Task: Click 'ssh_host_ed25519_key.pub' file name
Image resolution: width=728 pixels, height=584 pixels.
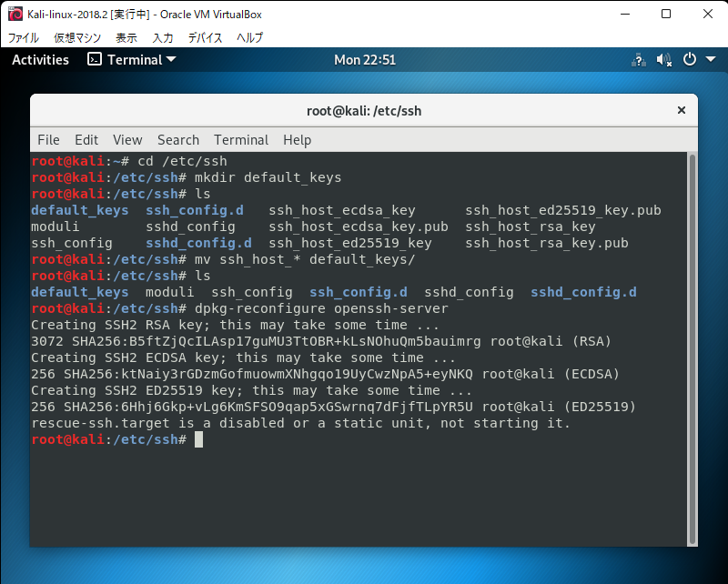Action: pyautogui.click(x=563, y=210)
